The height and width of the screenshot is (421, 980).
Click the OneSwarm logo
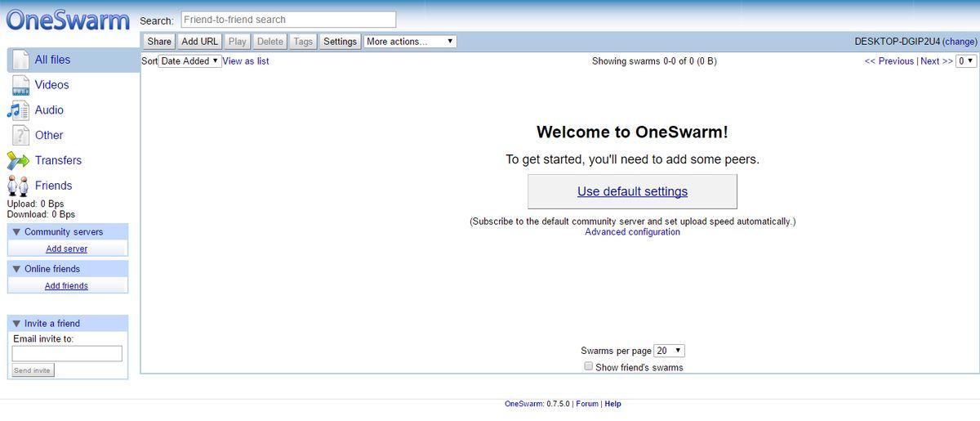pyautogui.click(x=68, y=20)
